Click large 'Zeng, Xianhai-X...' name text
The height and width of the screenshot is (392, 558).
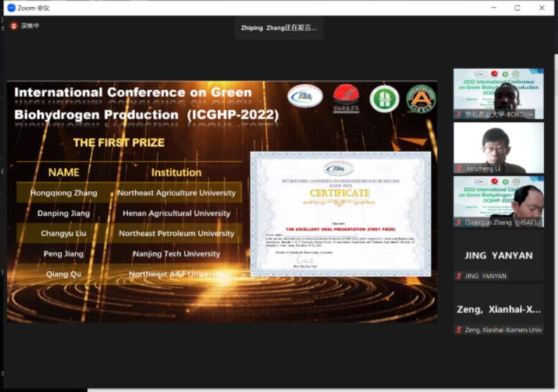tap(498, 310)
